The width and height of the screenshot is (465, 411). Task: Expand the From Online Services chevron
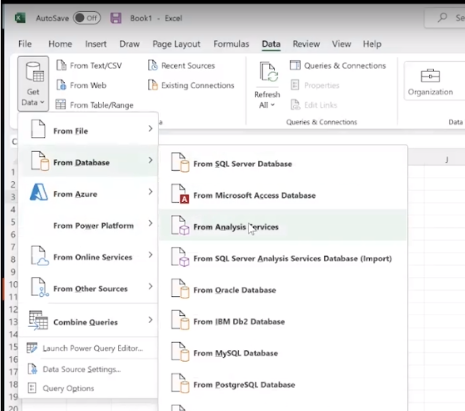(x=150, y=255)
